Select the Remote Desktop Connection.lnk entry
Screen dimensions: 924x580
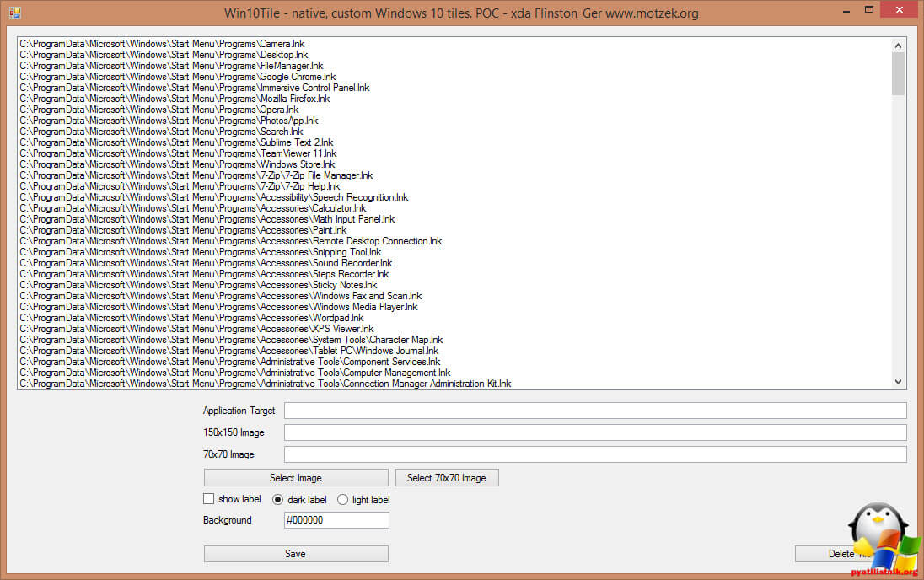pyautogui.click(x=231, y=241)
